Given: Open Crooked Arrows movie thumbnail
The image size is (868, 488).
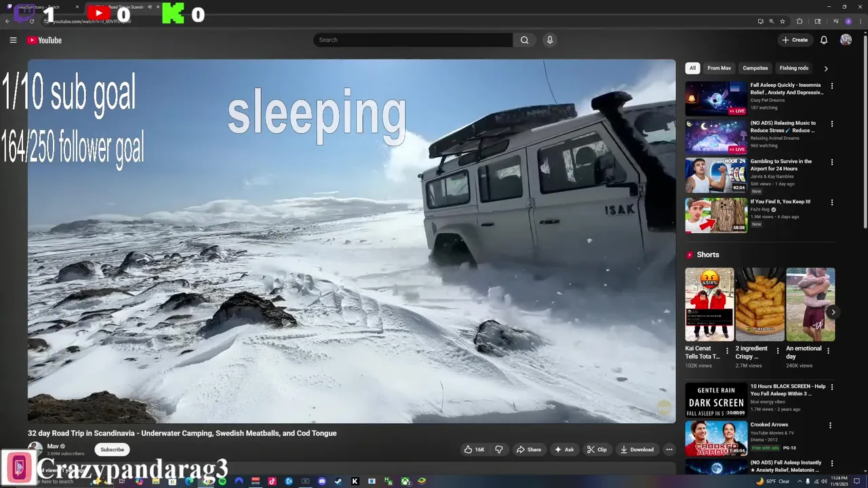Looking at the screenshot, I should tap(716, 439).
